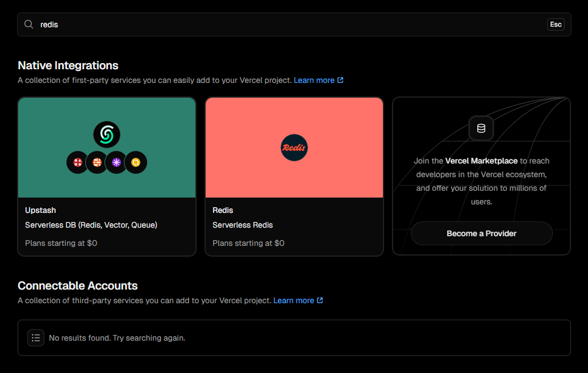The height and width of the screenshot is (373, 588).
Task: Click the magnifying glass search icon
Action: (28, 24)
